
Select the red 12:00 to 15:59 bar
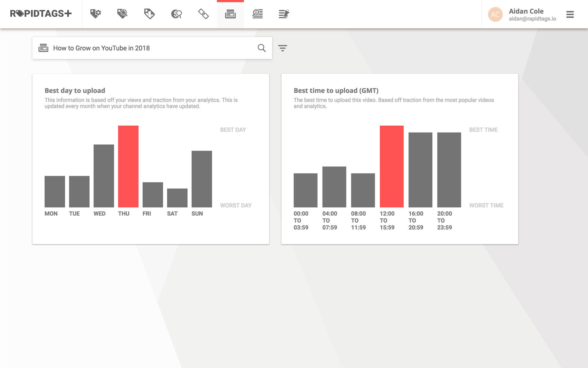[x=392, y=167]
